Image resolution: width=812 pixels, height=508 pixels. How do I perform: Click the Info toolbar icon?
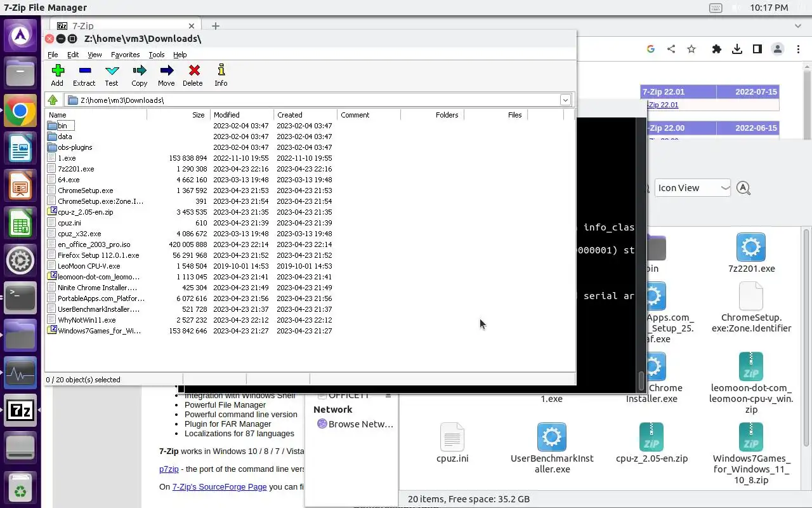221,75
